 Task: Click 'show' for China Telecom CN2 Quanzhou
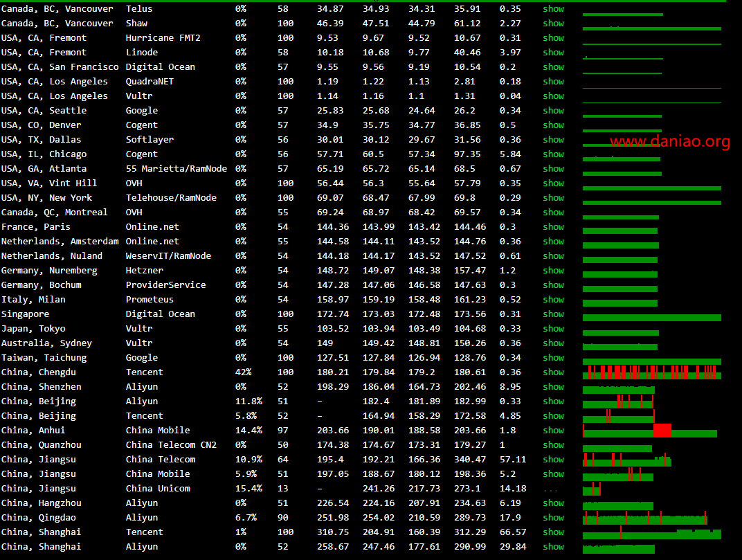(x=553, y=445)
